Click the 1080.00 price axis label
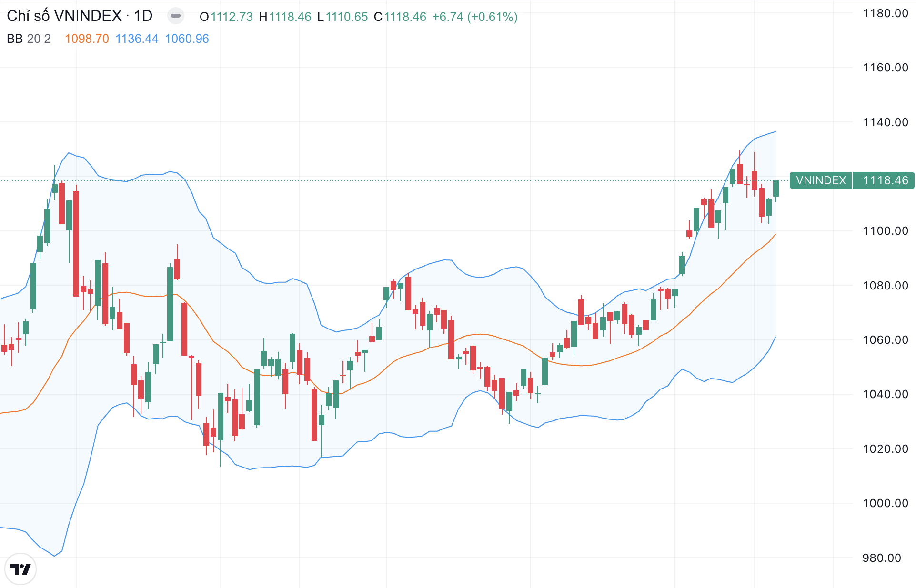The width and height of the screenshot is (916, 588). click(x=886, y=286)
